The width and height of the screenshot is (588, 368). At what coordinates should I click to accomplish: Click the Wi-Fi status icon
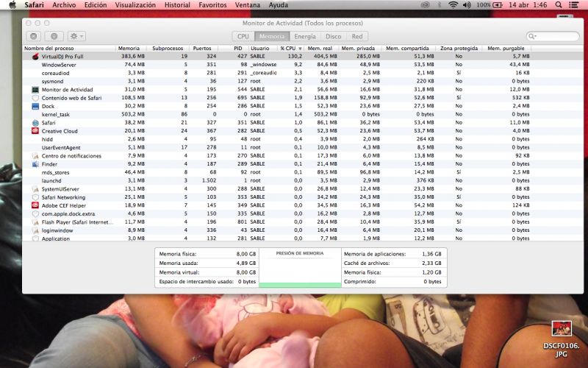coord(453,5)
